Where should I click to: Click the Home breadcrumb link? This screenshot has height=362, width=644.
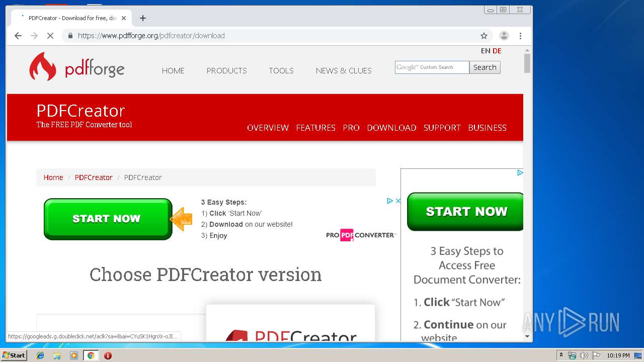tap(53, 177)
